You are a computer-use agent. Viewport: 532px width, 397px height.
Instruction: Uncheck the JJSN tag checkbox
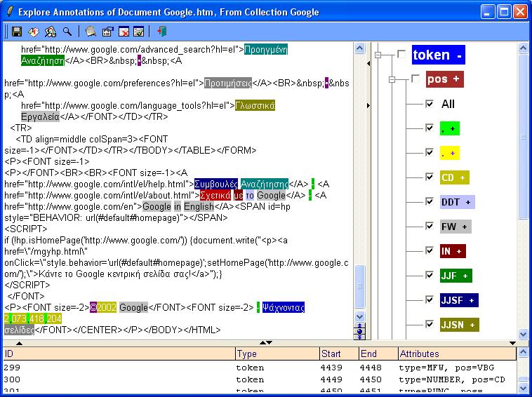coord(430,324)
